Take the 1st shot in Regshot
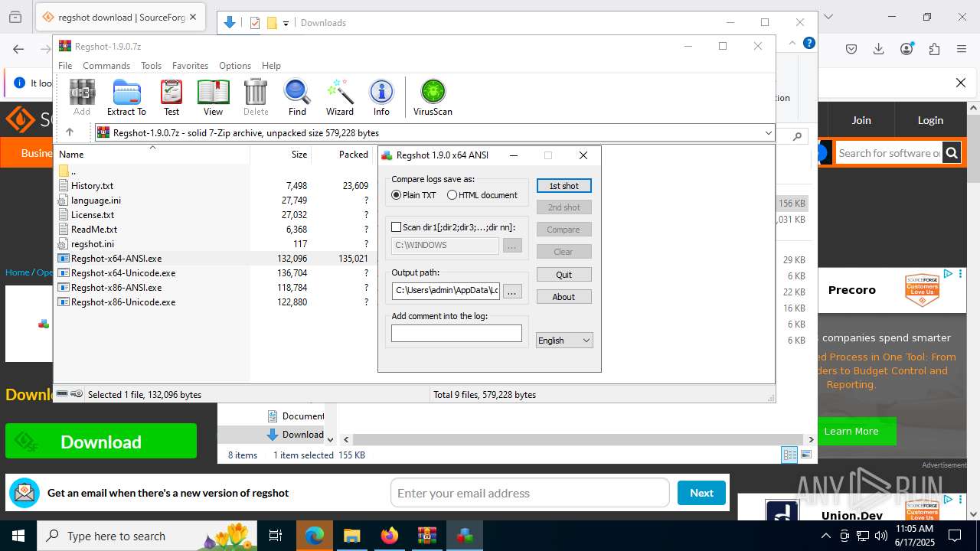Screen dimensions: 980x551 [x=564, y=186]
